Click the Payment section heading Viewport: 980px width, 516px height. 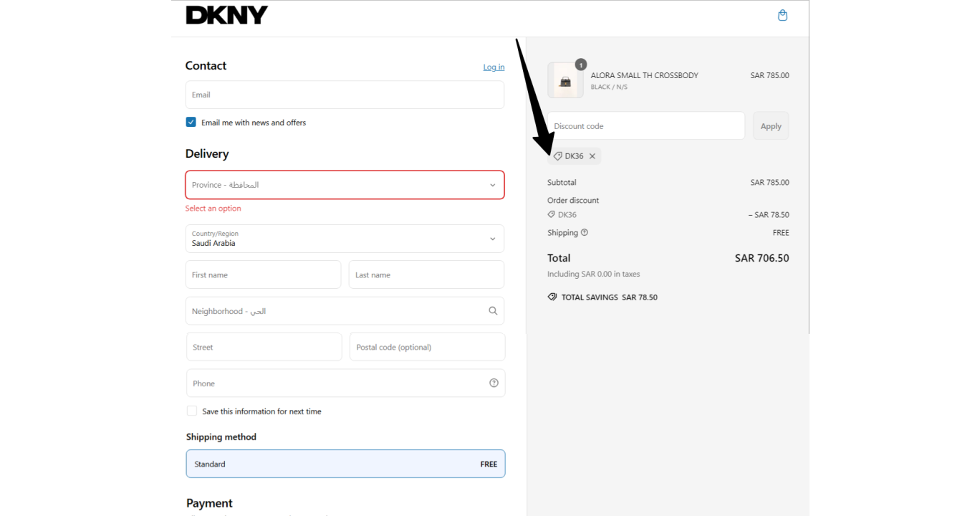(209, 503)
